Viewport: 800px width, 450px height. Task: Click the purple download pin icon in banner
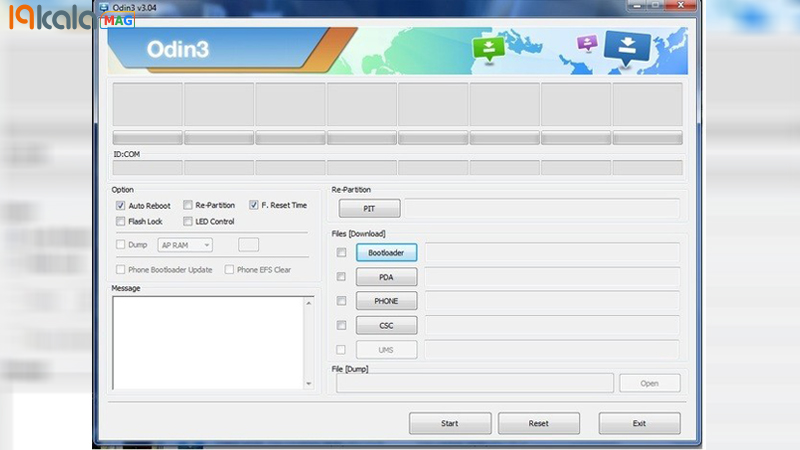(x=588, y=43)
